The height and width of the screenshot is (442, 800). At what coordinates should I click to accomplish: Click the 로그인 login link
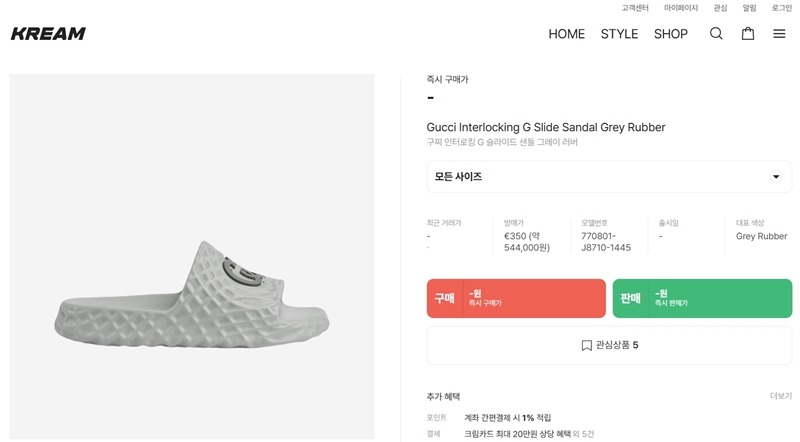(781, 8)
